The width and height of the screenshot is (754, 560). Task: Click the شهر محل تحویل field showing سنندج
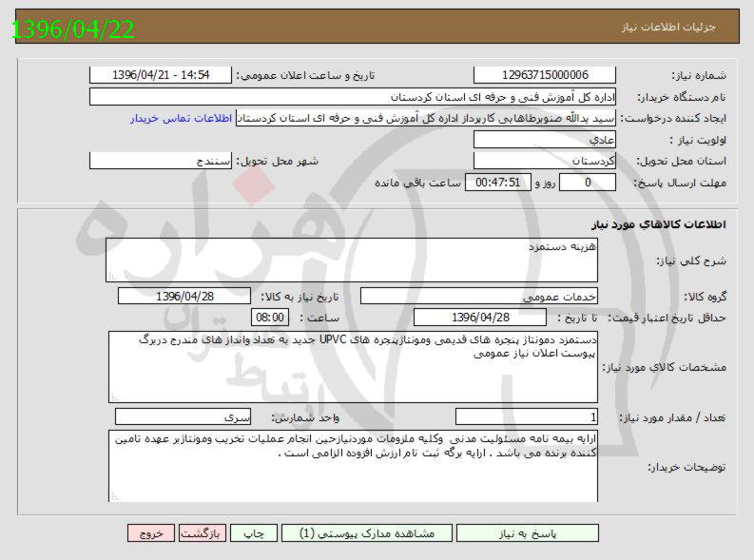160,161
